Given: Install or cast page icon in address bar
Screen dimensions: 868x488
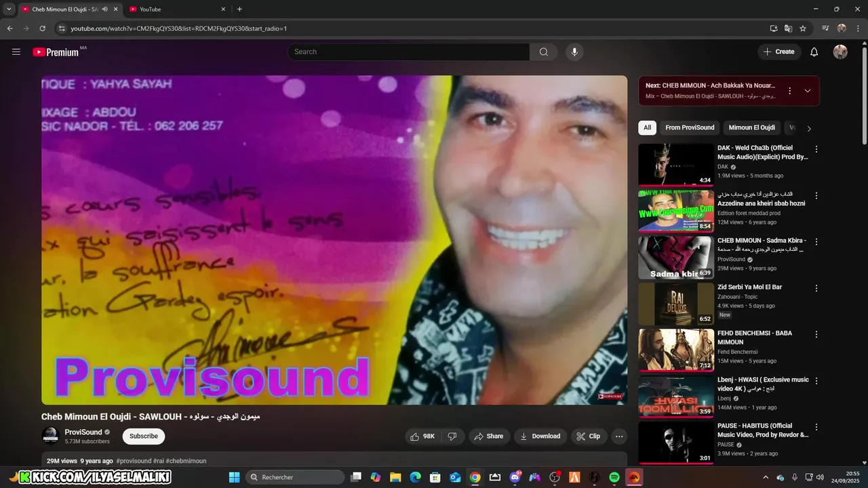Looking at the screenshot, I should [774, 28].
